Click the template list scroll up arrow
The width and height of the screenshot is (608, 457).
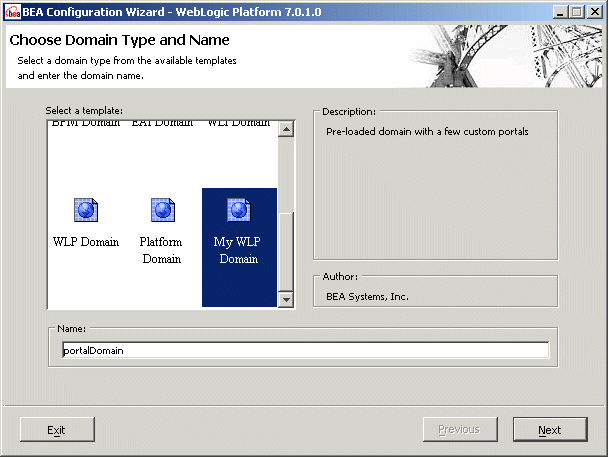click(286, 129)
